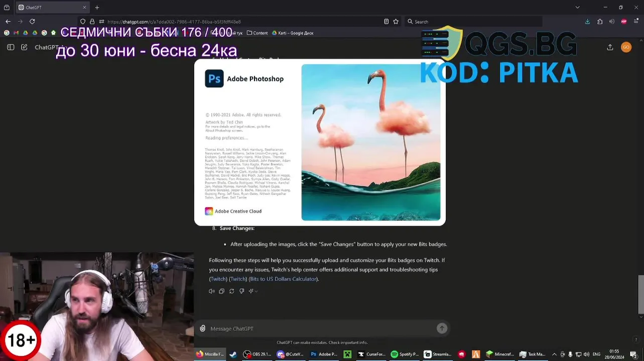644x361 pixels.
Task: Go back with the browser back arrow
Action: [x=8, y=22]
